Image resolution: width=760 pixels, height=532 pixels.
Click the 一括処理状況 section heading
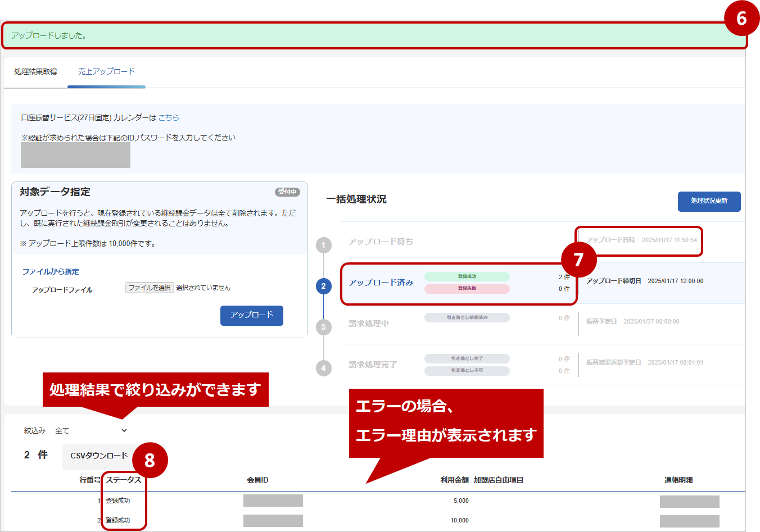[x=356, y=199]
